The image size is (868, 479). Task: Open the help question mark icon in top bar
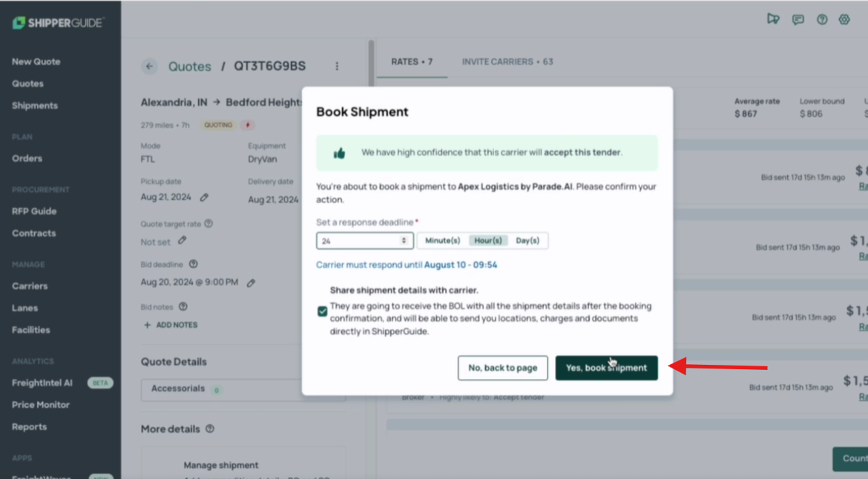pyautogui.click(x=822, y=20)
